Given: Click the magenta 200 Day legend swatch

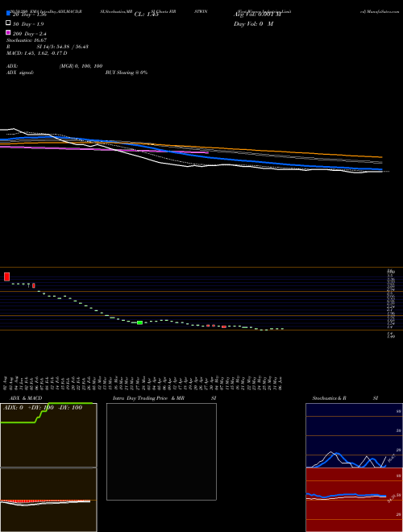Looking at the screenshot, I should pos(8,32).
